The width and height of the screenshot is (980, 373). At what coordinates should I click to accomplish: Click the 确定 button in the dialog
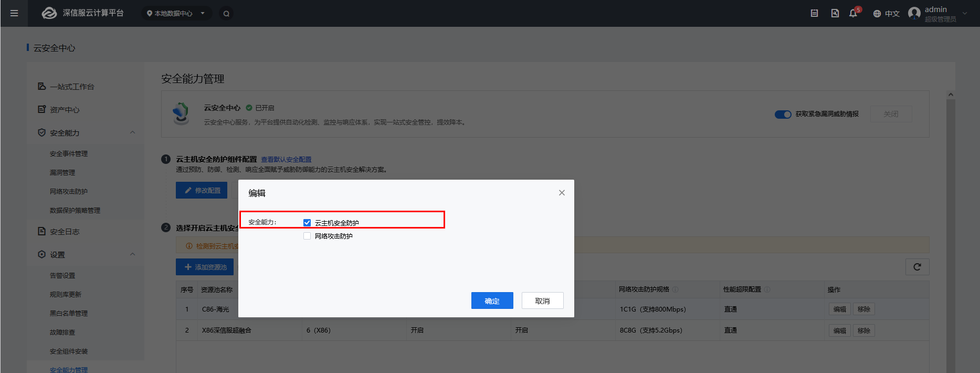(492, 301)
